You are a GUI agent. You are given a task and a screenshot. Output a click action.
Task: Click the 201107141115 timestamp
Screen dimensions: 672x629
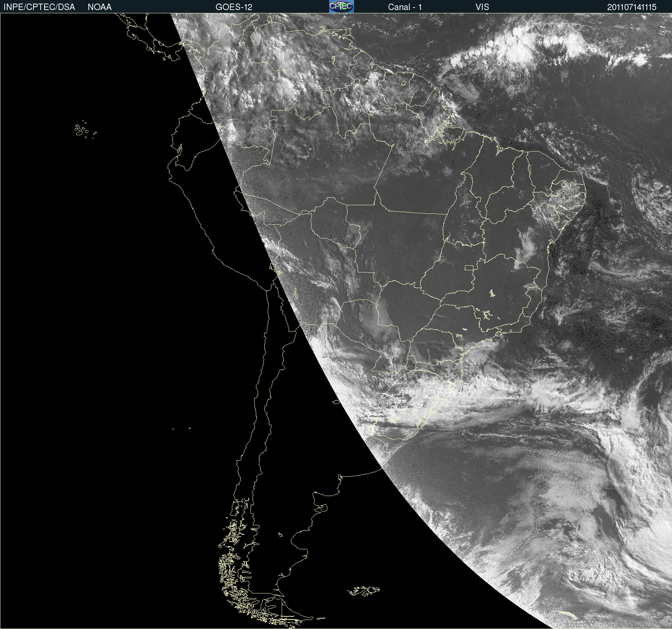[x=632, y=7]
